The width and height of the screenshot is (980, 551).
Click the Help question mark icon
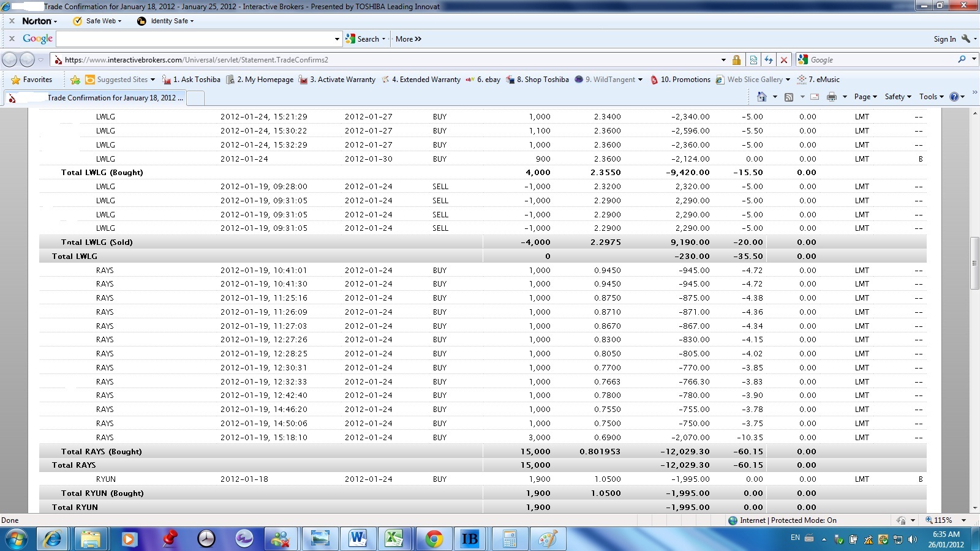[x=954, y=97]
